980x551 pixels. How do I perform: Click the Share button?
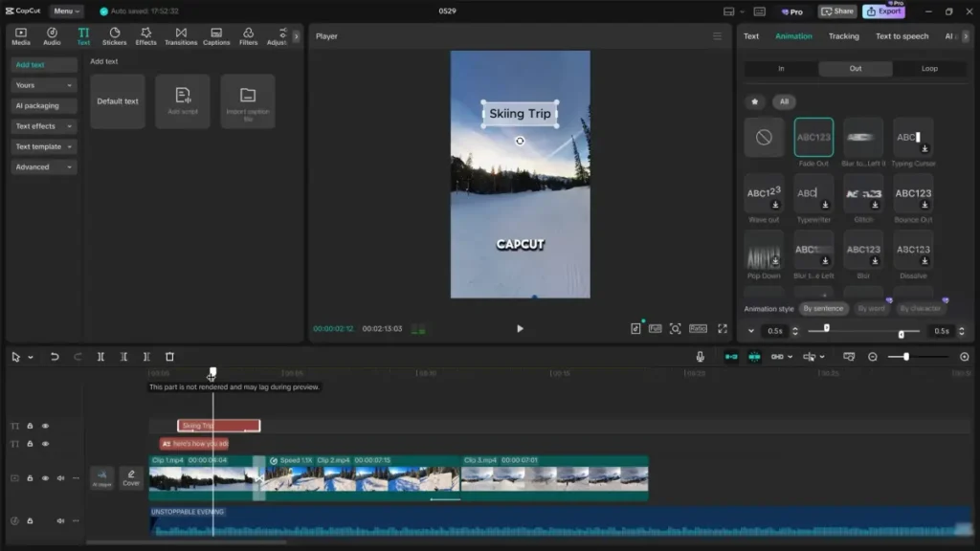coord(837,11)
